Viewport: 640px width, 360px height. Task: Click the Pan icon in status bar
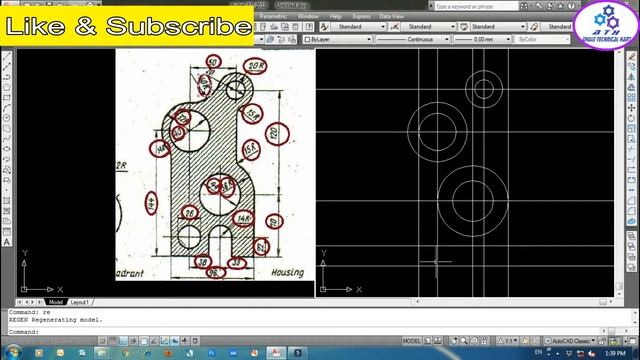tap(453, 341)
